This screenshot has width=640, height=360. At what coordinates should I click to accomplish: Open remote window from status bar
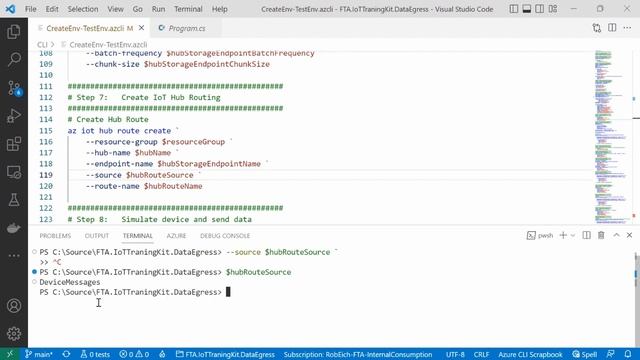tap(10, 354)
